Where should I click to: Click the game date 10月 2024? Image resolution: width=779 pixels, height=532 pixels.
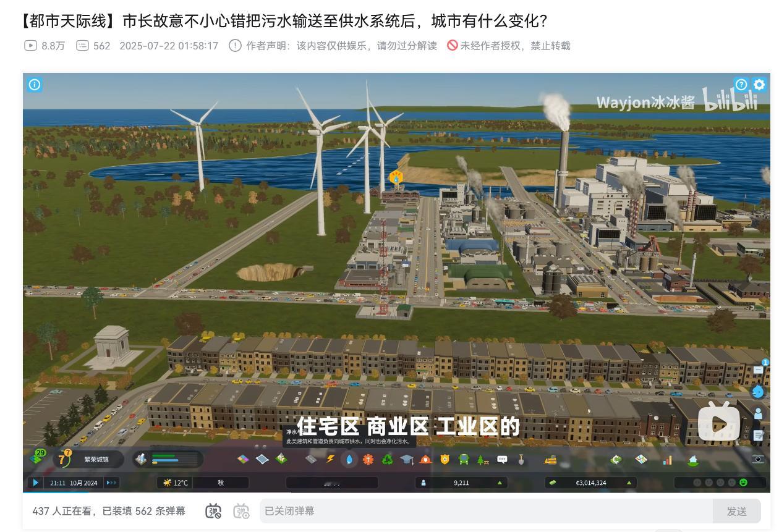(83, 483)
